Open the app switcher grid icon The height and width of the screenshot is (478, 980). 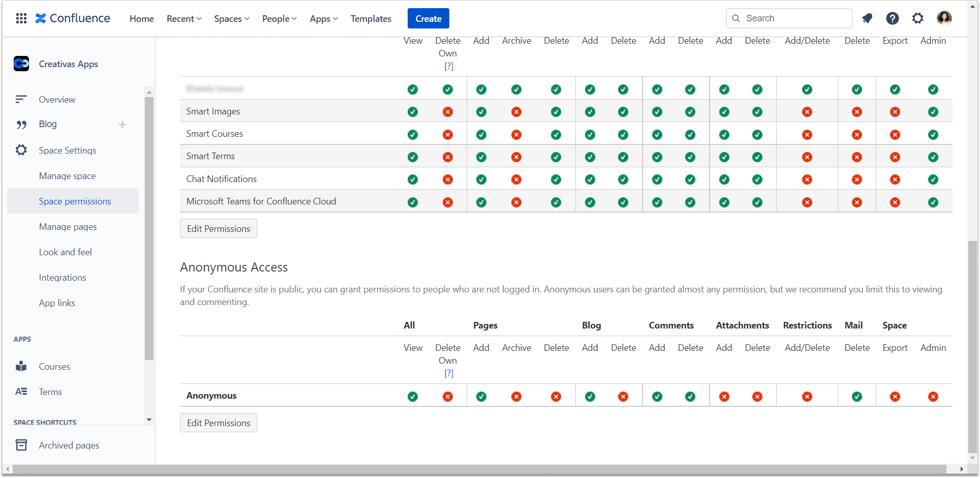21,19
